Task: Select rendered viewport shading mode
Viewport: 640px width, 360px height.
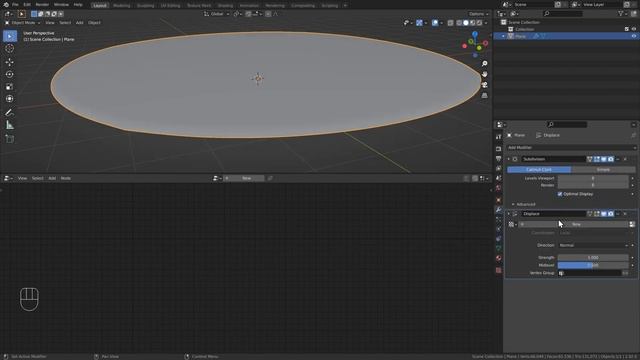Action: [479, 23]
